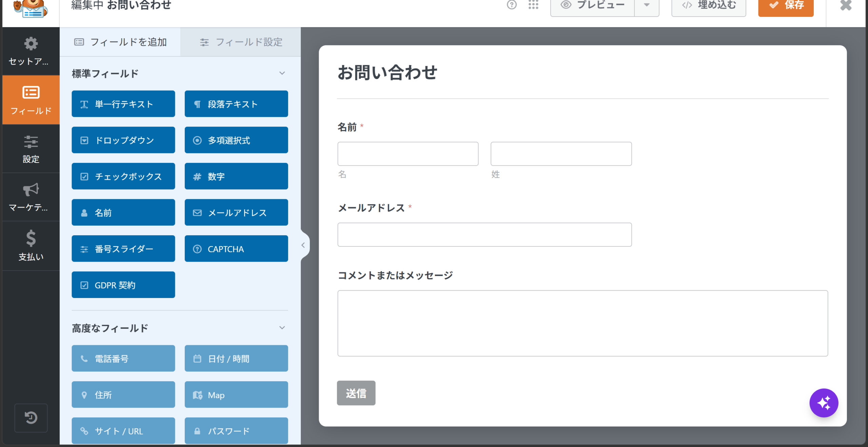
Task: Click the コメントまたはメッセージ textarea
Action: pos(583,323)
